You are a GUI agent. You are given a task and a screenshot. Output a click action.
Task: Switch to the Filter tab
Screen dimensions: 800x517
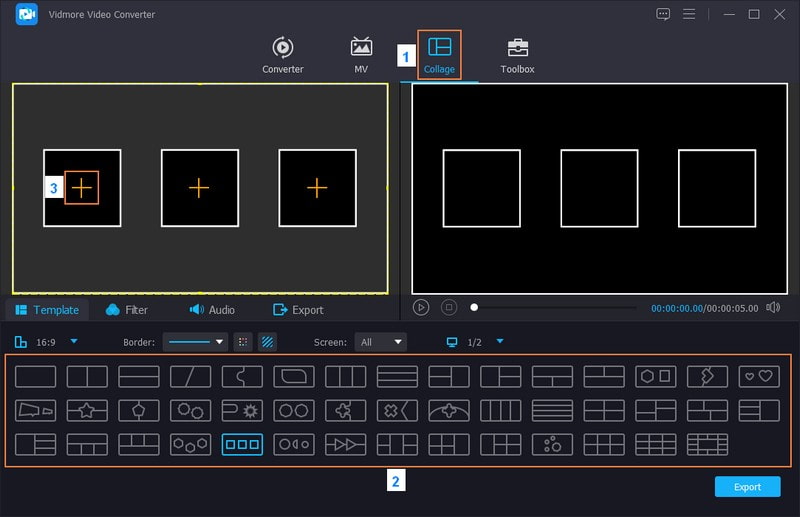(127, 310)
